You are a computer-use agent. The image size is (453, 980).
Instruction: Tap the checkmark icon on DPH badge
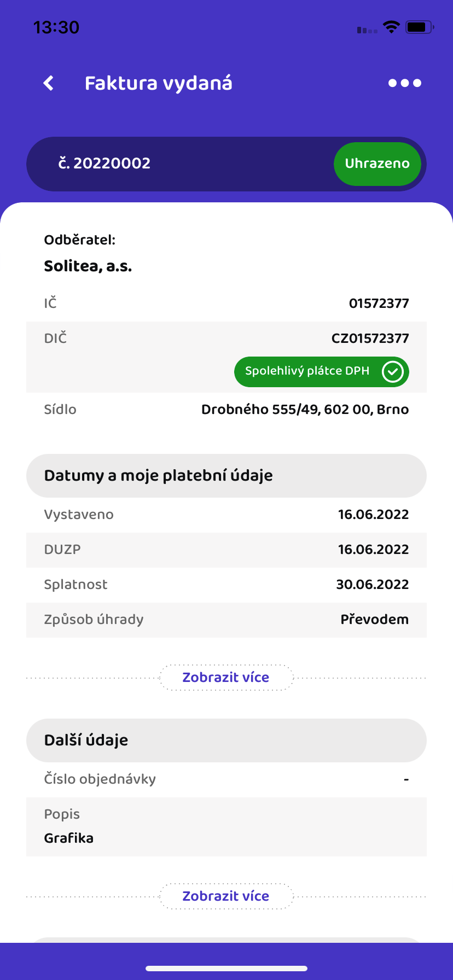pos(392,372)
